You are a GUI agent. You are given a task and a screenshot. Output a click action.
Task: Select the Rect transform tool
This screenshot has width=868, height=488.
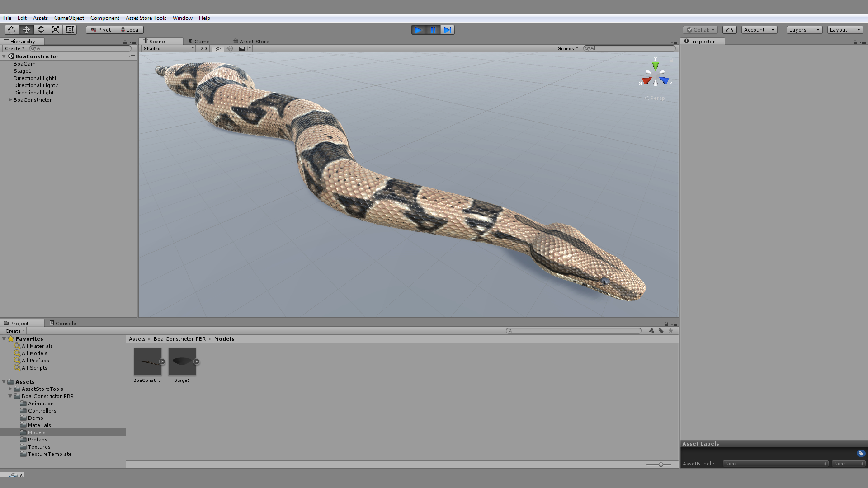tap(70, 30)
